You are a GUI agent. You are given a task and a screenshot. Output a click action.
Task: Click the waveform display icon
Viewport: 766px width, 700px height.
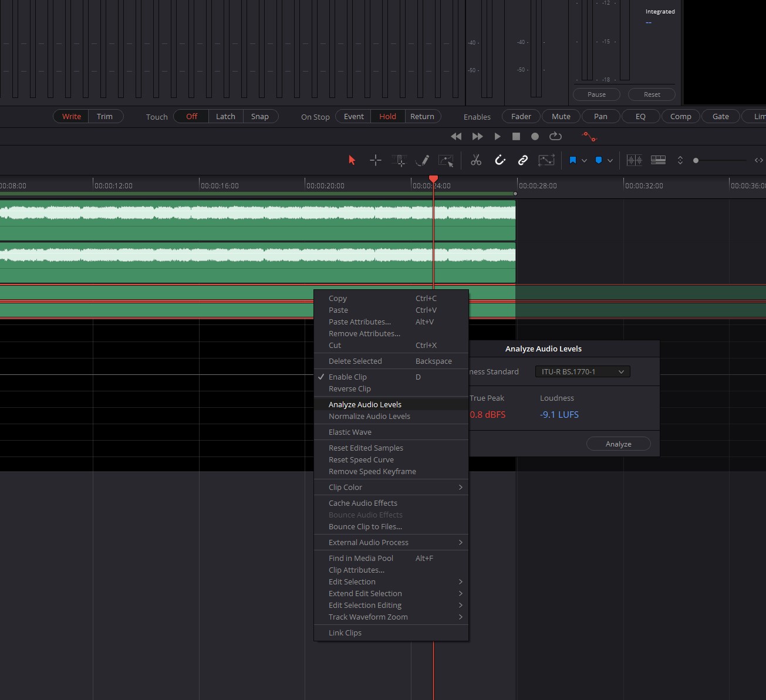(635, 160)
